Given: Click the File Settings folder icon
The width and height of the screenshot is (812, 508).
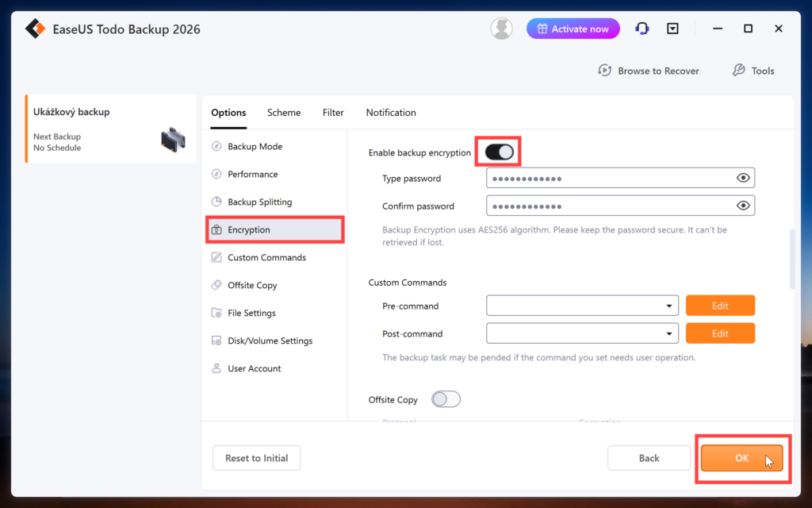Looking at the screenshot, I should [216, 313].
